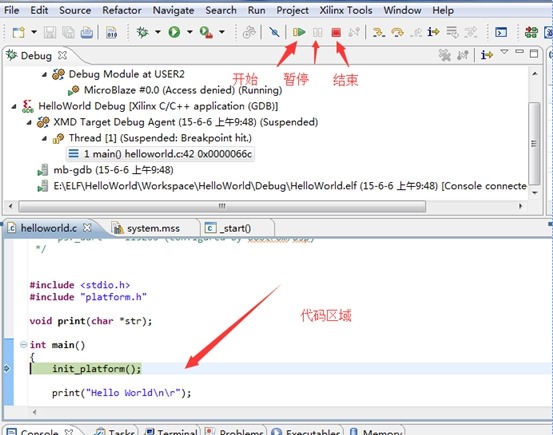Click the Print toolbar icon
The image size is (553, 435).
point(87,32)
